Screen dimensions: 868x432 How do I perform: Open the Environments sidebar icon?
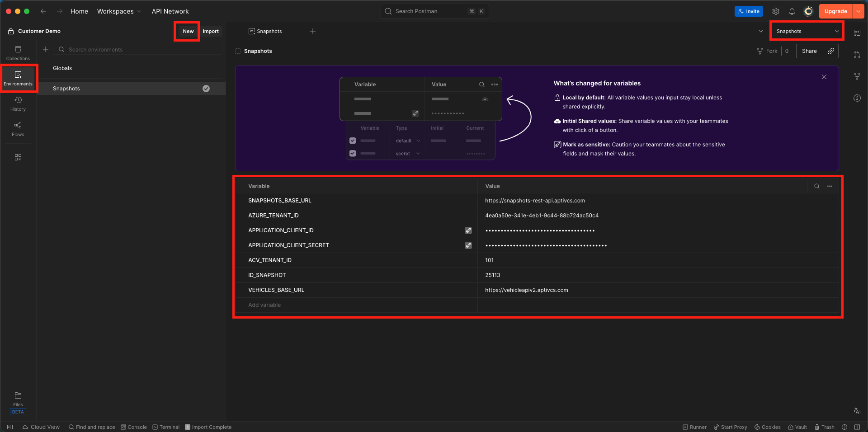click(x=18, y=78)
